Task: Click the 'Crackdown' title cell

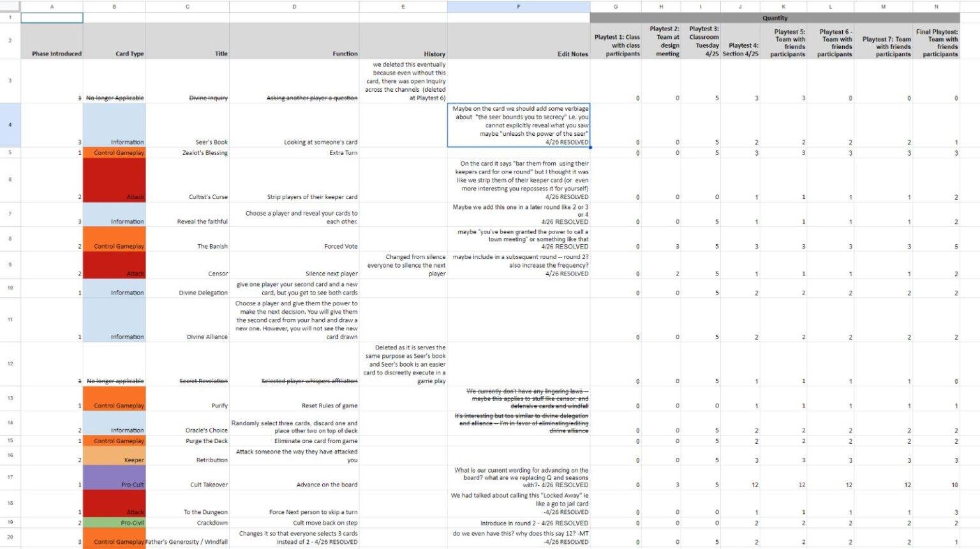Action: point(188,523)
